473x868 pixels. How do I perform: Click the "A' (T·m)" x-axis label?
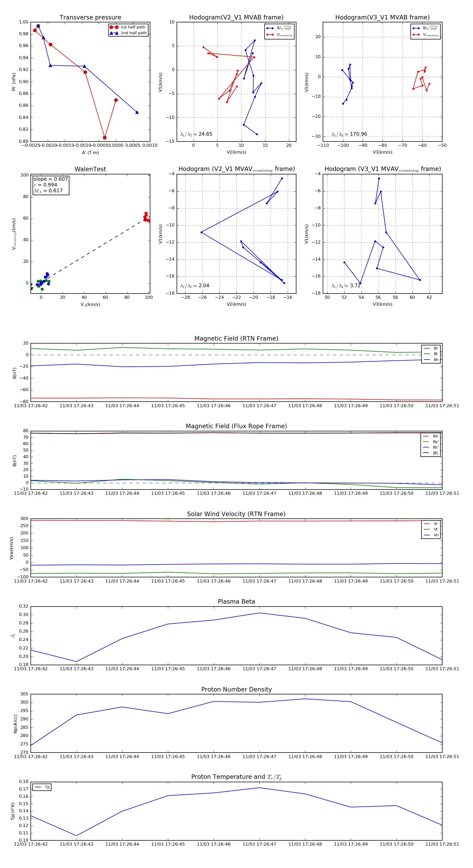90,153
